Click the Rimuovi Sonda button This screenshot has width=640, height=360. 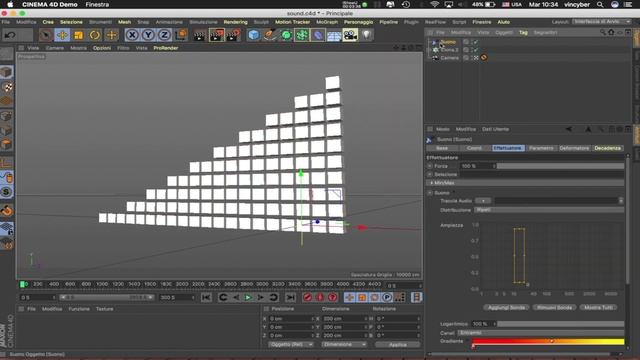pos(554,307)
